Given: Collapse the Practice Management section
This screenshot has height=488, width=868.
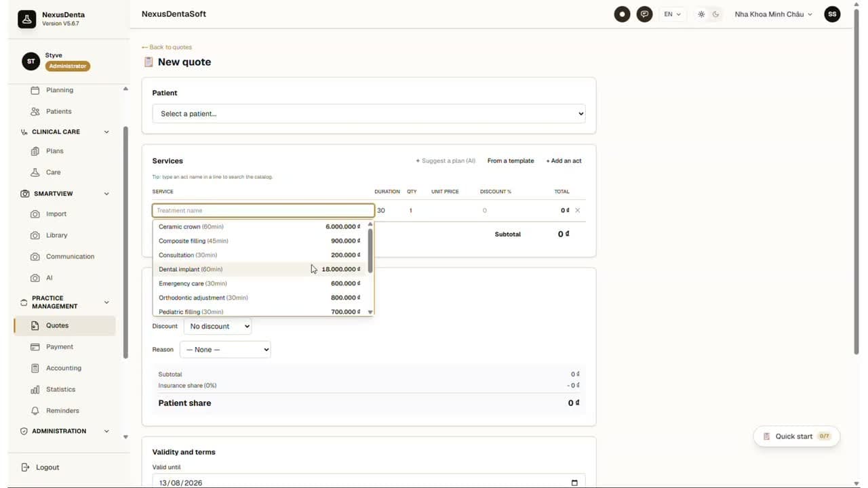Looking at the screenshot, I should (106, 302).
